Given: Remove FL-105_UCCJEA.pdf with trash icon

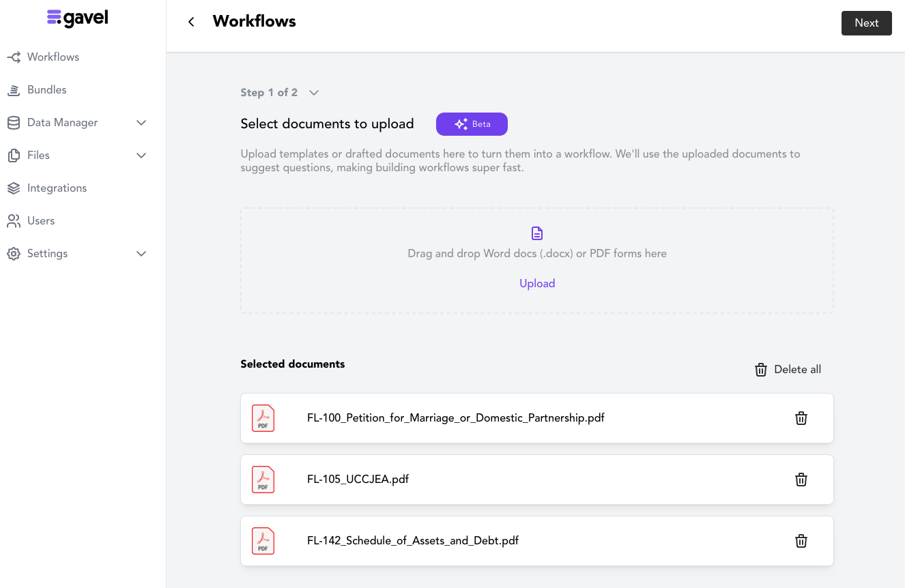Looking at the screenshot, I should (x=801, y=480).
